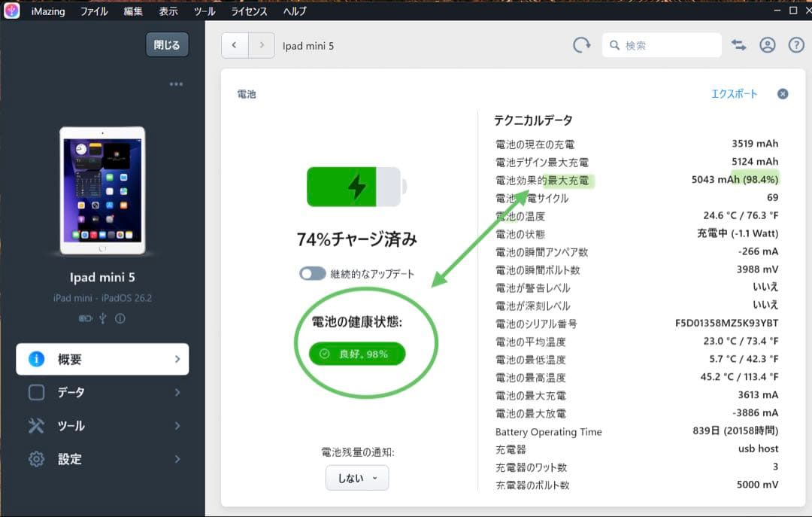Open the ファイル menu
The height and width of the screenshot is (517, 812).
click(93, 11)
